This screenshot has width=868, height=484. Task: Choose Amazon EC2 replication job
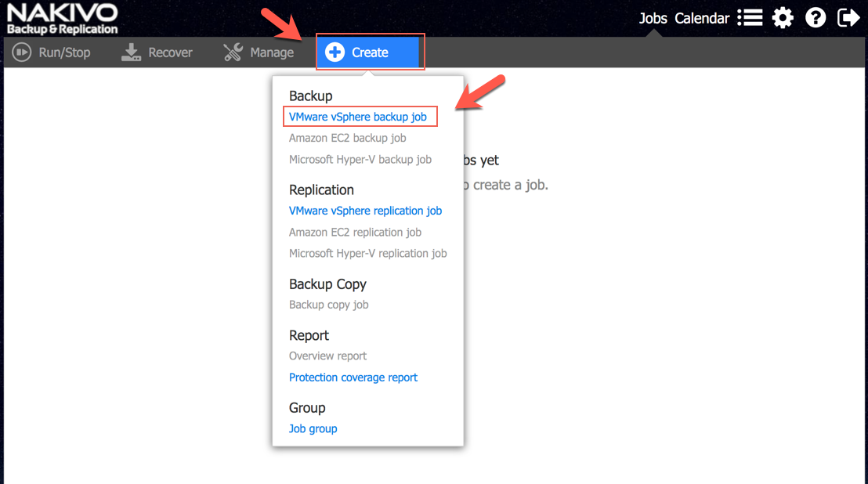355,233
